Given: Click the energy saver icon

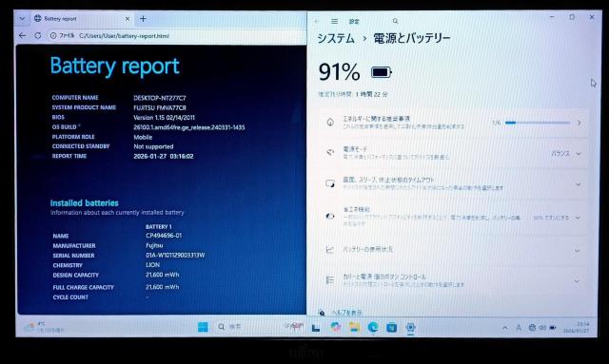Looking at the screenshot, I should point(330,216).
